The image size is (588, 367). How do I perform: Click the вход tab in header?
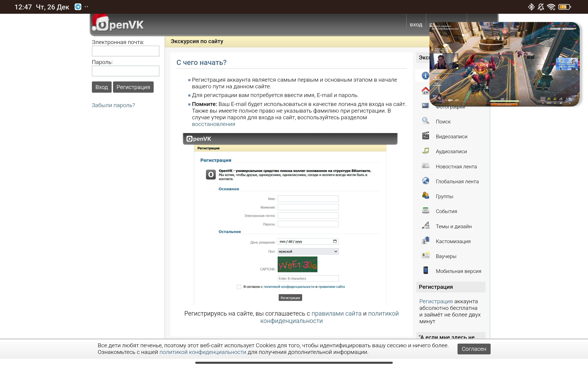point(416,25)
